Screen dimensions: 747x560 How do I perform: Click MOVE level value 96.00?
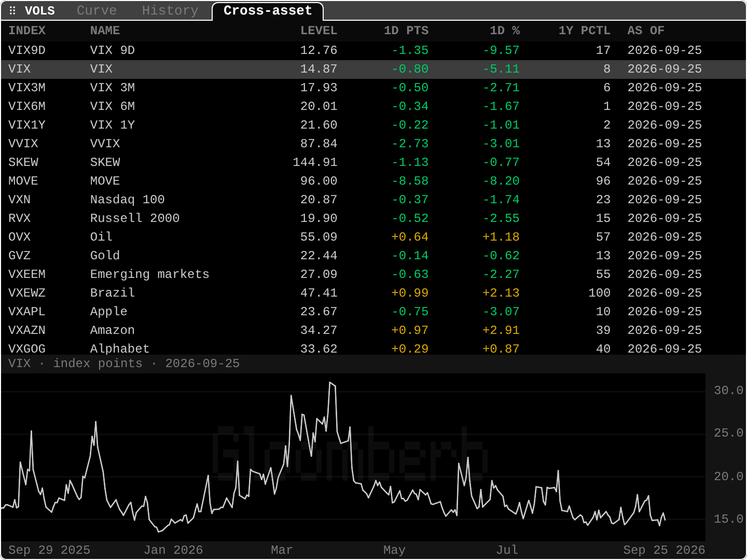click(x=319, y=181)
